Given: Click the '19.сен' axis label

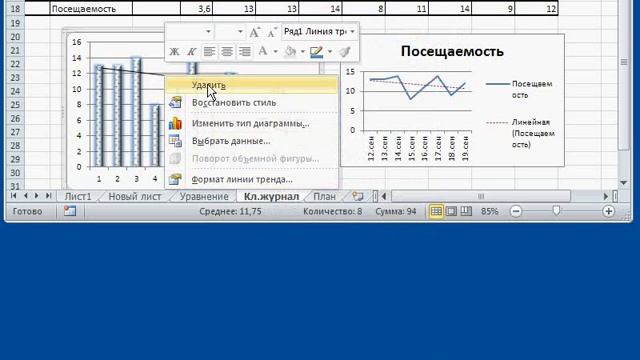Looking at the screenshot, I should [465, 149].
